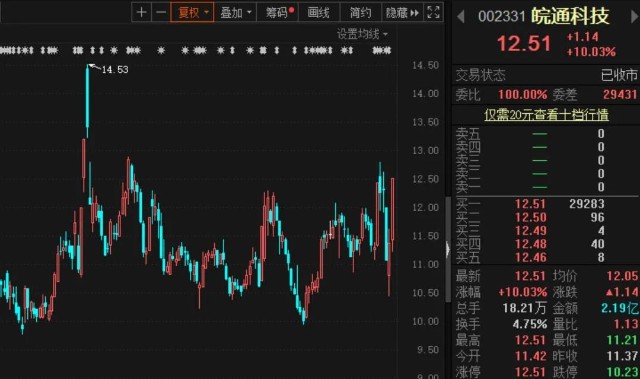This screenshot has height=379, width=640.
Task: Open the 仅需20元查看十档行情 link
Action: coord(546,115)
